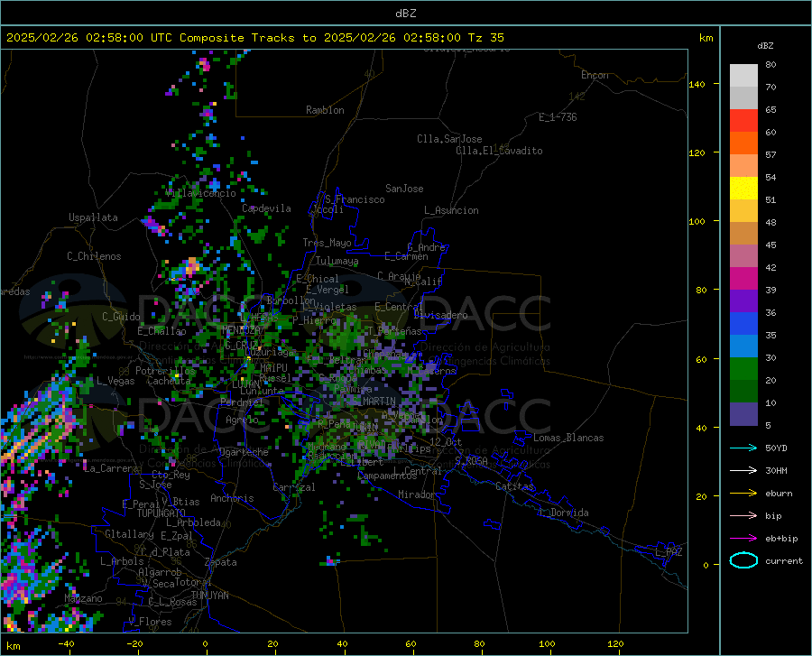Click the Tres_Mayo label on map
The width and height of the screenshot is (812, 656).
coord(327,243)
